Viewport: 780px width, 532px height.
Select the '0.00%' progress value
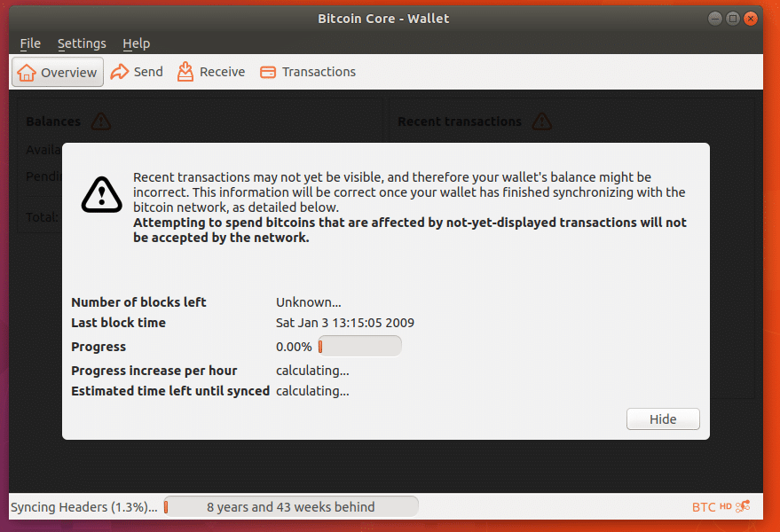pyautogui.click(x=294, y=347)
